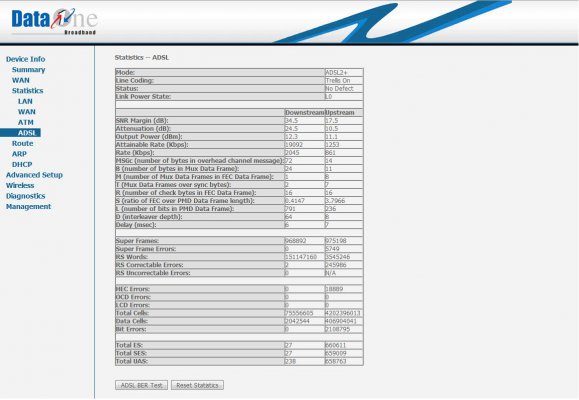
Task: View LAN statistics
Action: point(25,101)
